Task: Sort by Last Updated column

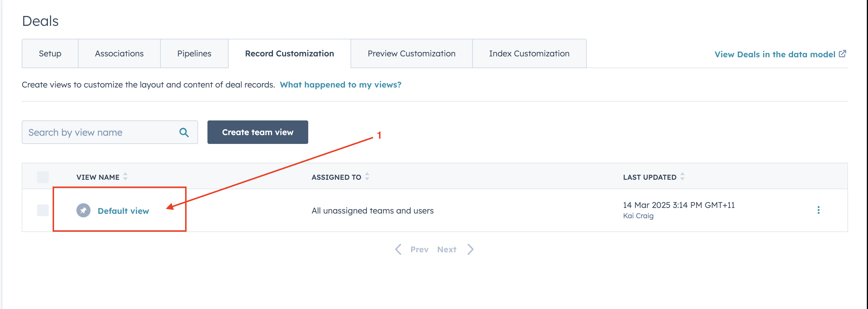Action: (682, 177)
